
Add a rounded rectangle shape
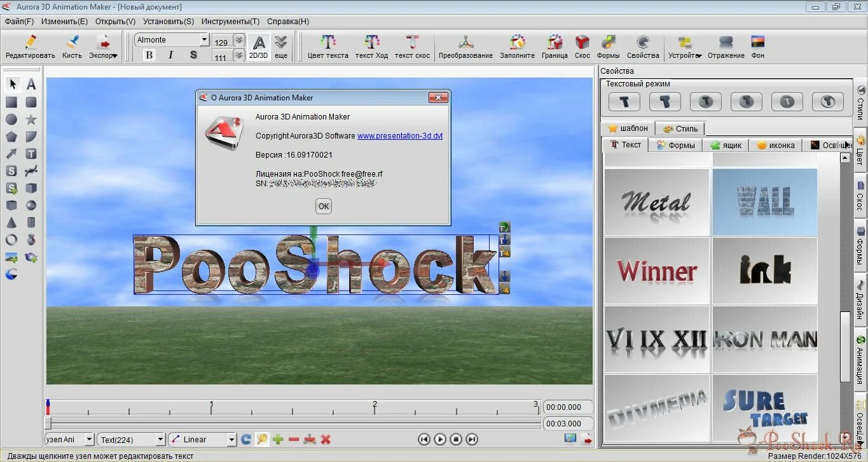pos(31,102)
